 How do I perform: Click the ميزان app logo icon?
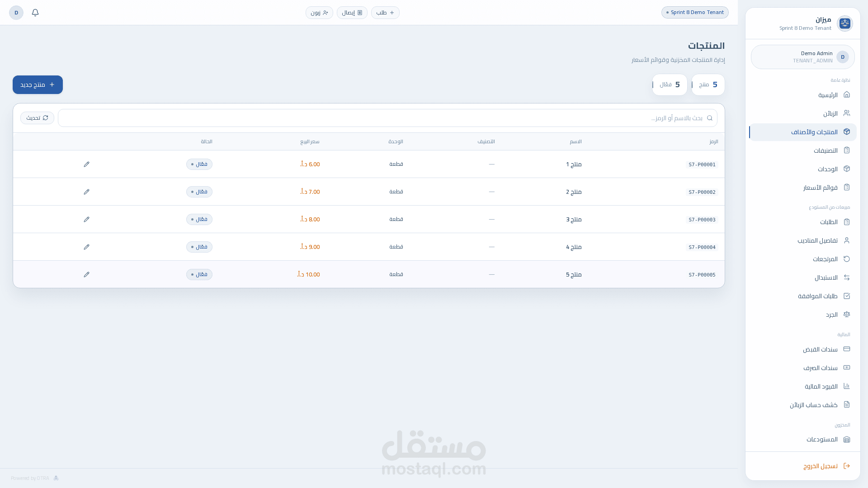click(x=844, y=23)
